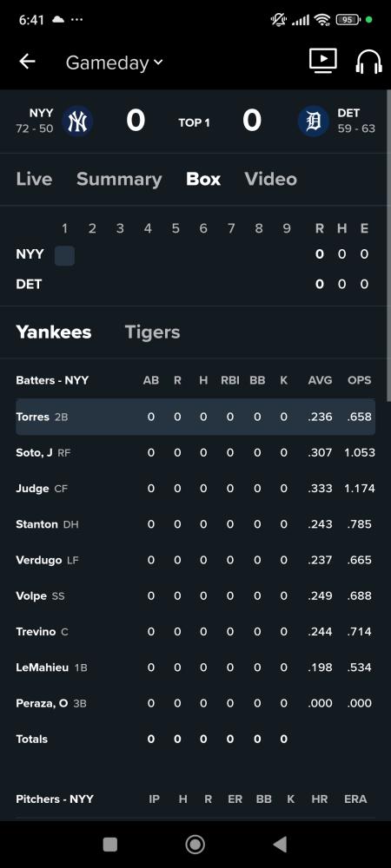This screenshot has width=391, height=868.
Task: Tap the Detroit Tigers team logo
Action: [314, 121]
